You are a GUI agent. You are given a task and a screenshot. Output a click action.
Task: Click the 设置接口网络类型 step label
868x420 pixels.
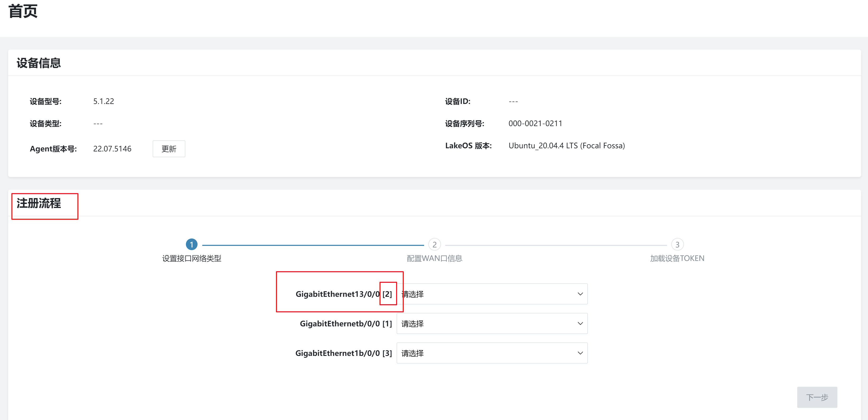coord(192,259)
